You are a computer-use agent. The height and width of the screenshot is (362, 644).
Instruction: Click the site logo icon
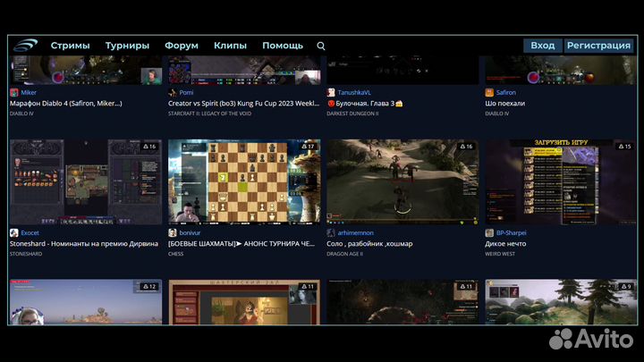(x=27, y=46)
